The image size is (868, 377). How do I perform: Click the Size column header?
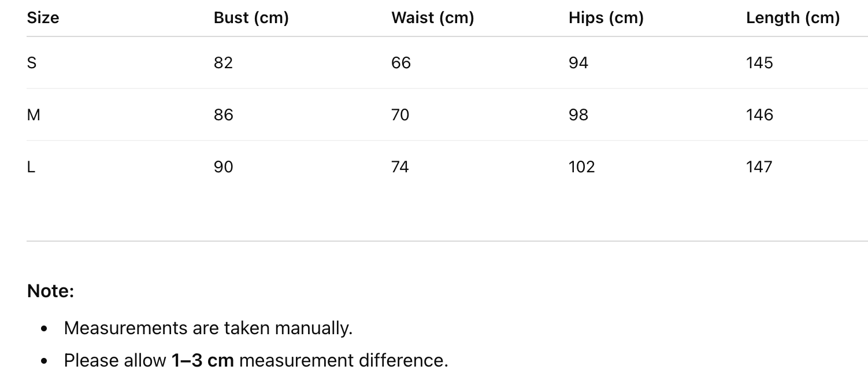tap(43, 18)
